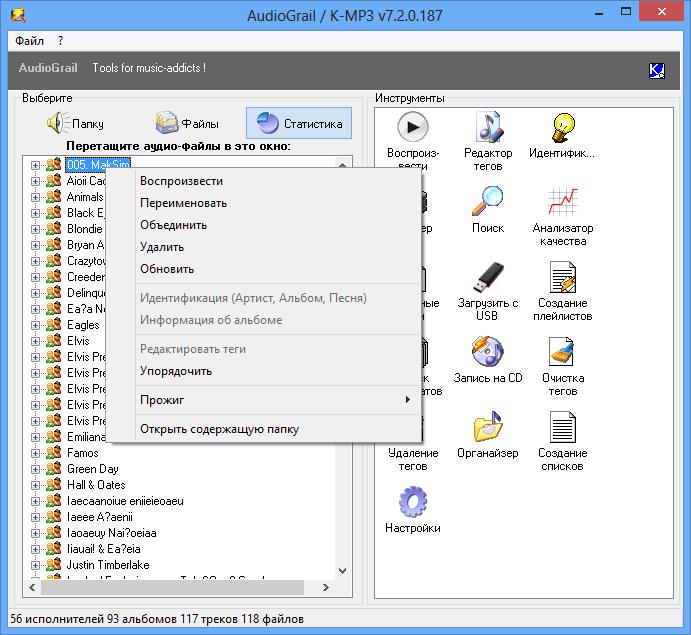Expand the Hall & Oates node
691x635 pixels.
[x=35, y=485]
